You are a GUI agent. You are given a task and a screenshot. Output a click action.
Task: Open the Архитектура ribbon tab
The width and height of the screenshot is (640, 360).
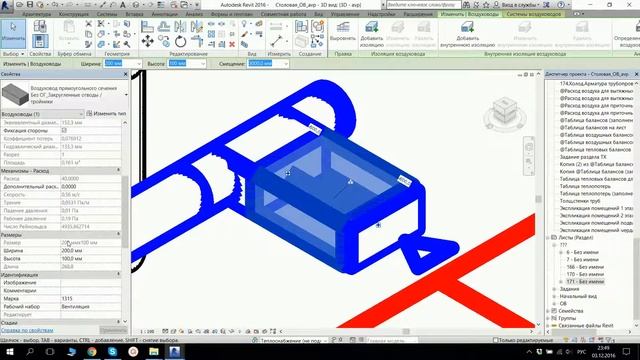pos(37,14)
